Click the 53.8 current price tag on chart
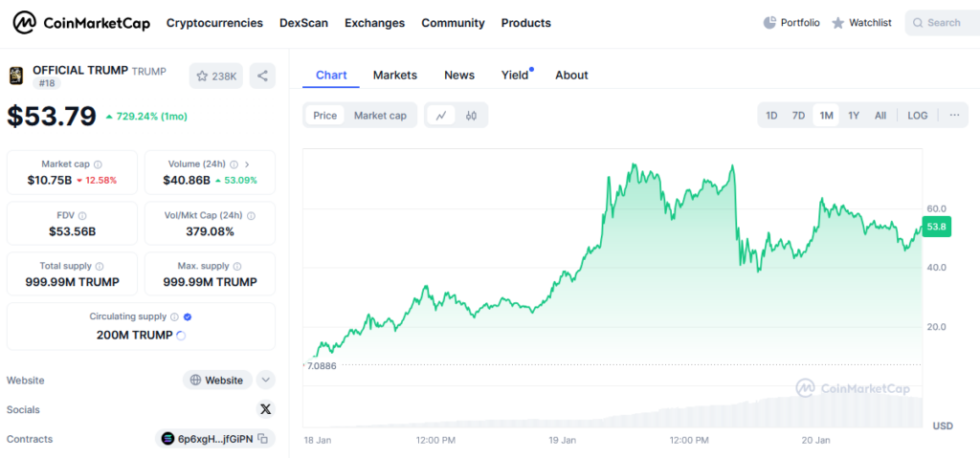 [x=937, y=227]
